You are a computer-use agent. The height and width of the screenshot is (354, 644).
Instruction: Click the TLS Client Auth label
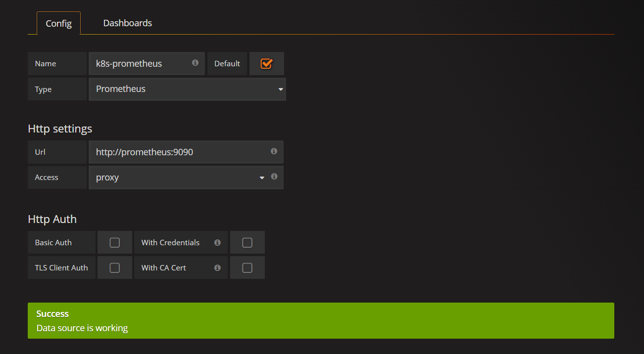(x=61, y=268)
